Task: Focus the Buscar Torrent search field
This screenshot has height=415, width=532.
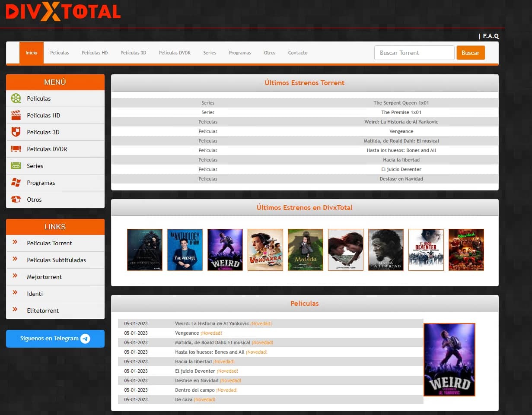Action: tap(414, 53)
